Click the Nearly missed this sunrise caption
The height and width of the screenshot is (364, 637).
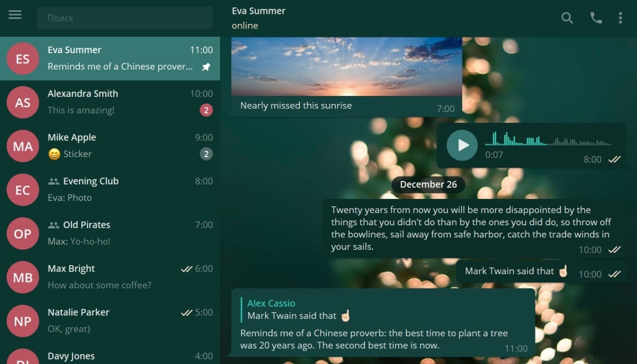(296, 105)
